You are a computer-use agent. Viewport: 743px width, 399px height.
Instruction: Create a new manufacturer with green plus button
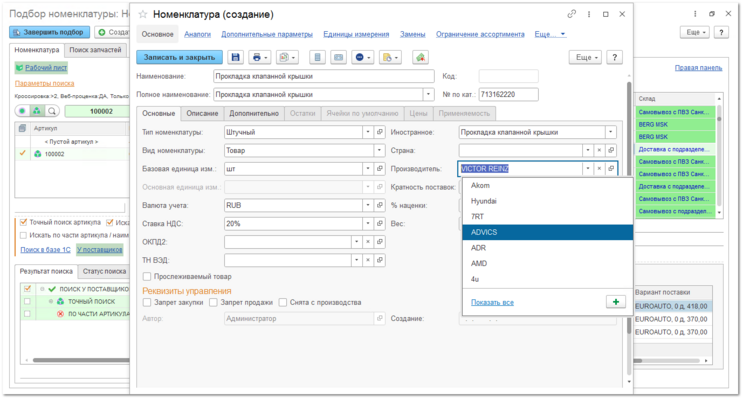616,302
